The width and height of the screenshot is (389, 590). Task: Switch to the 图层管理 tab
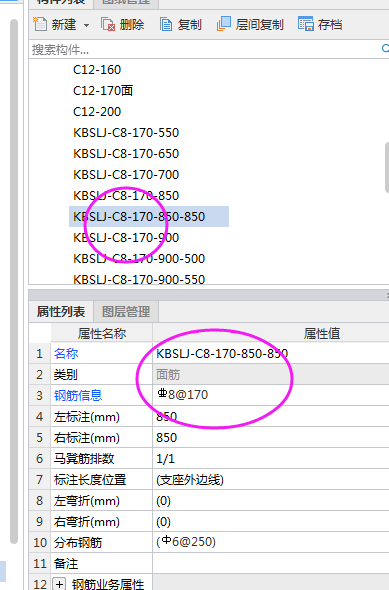pos(126,312)
